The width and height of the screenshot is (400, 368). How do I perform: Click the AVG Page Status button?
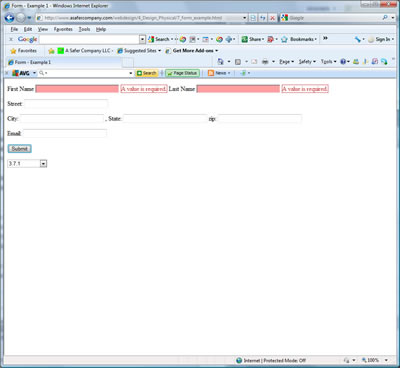click(182, 73)
